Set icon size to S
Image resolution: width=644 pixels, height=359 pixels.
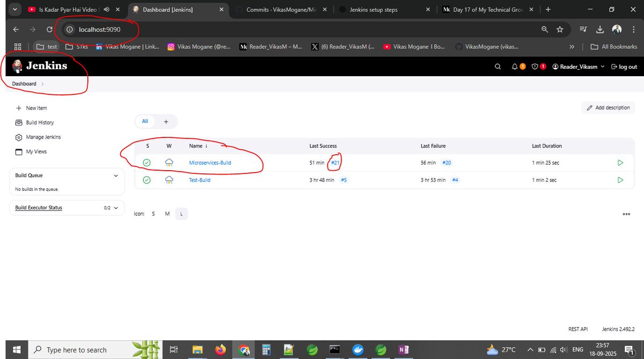pyautogui.click(x=153, y=214)
